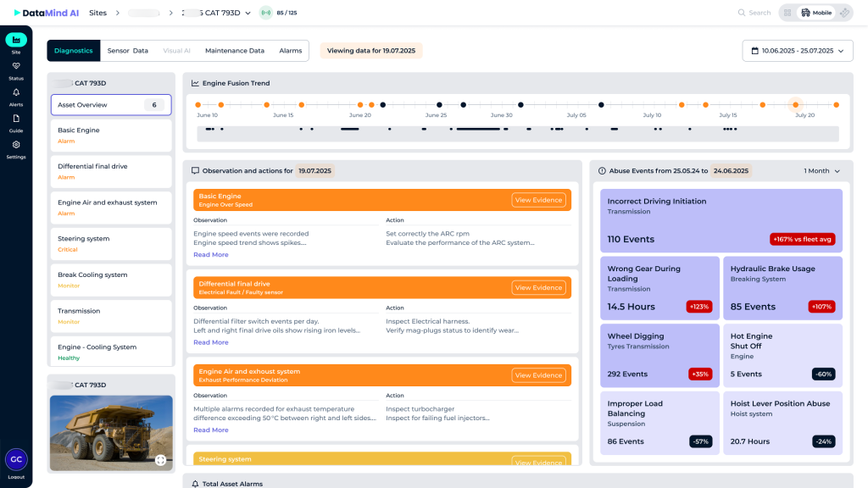
Task: Open Settings gear in sidebar
Action: click(x=16, y=146)
